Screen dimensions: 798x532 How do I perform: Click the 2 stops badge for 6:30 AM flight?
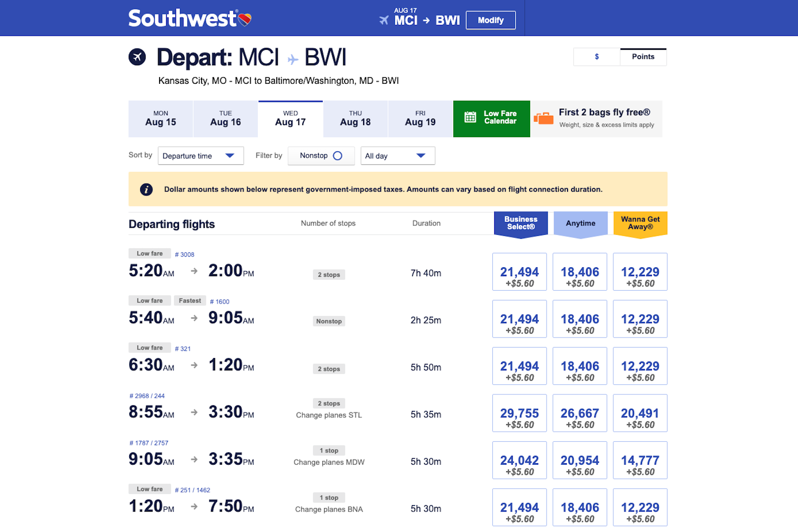tap(329, 369)
